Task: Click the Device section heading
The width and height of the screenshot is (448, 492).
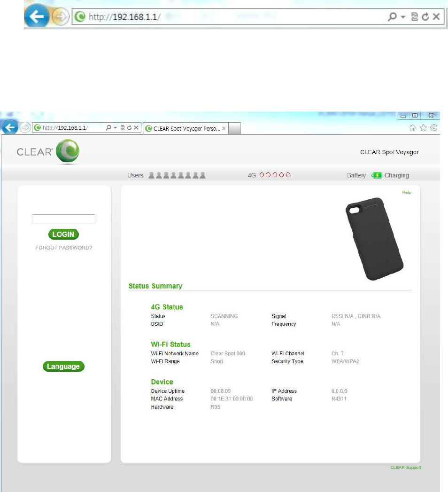Action: click(x=162, y=382)
